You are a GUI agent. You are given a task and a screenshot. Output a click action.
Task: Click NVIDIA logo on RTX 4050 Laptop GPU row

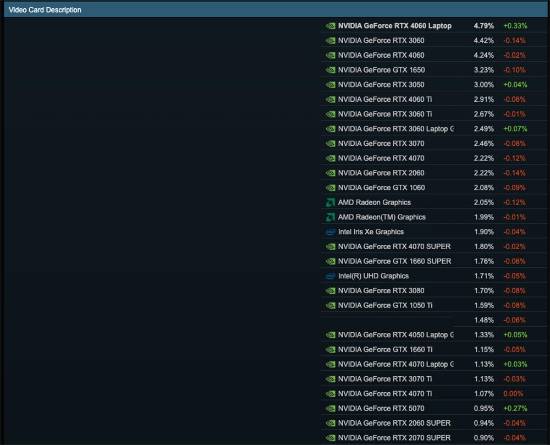[330, 335]
